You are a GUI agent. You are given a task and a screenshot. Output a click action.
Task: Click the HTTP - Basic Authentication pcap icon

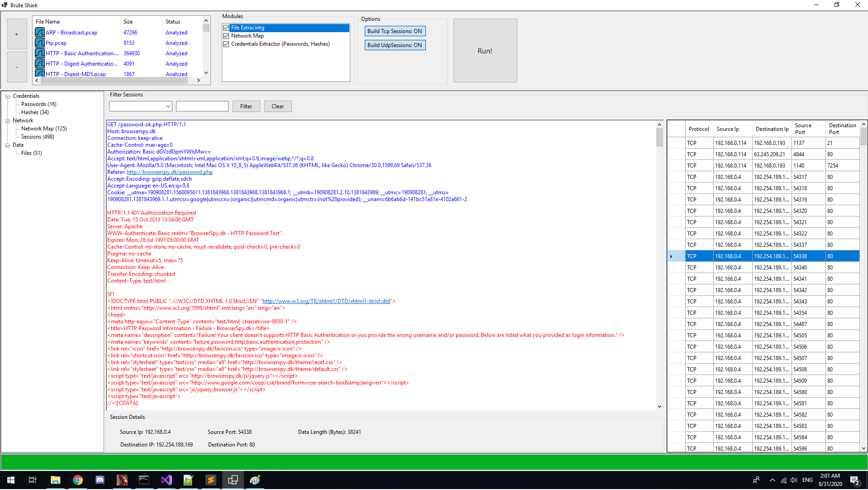tap(40, 53)
